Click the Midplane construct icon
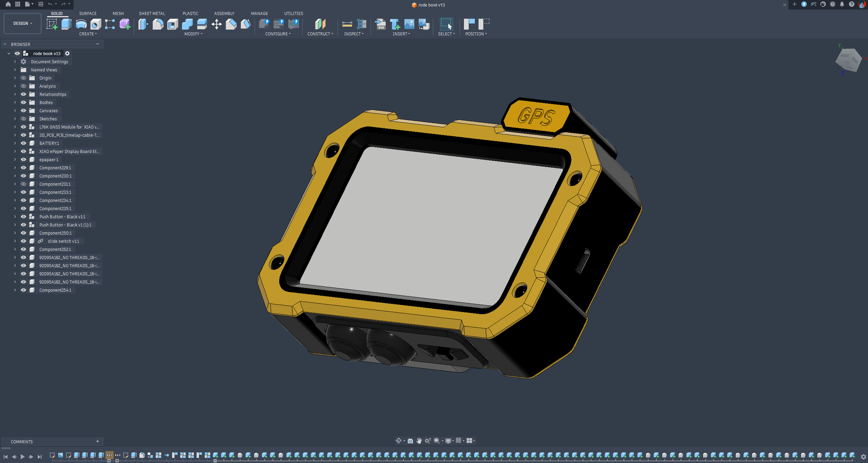The width and height of the screenshot is (868, 463). pos(320,24)
